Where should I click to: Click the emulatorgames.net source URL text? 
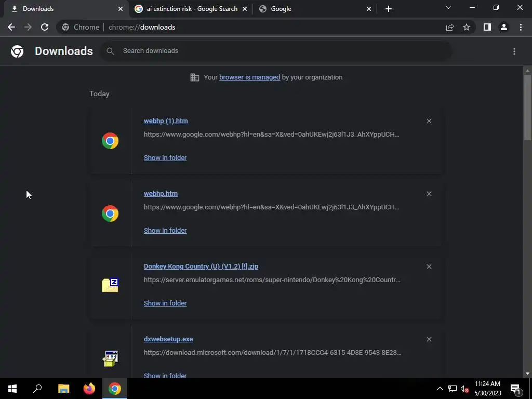[272, 280]
